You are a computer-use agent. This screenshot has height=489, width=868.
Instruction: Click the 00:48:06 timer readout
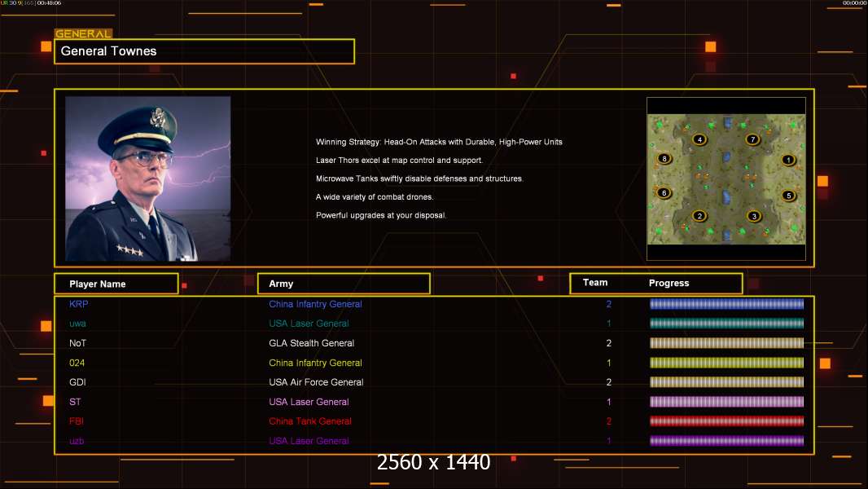pyautogui.click(x=49, y=2)
